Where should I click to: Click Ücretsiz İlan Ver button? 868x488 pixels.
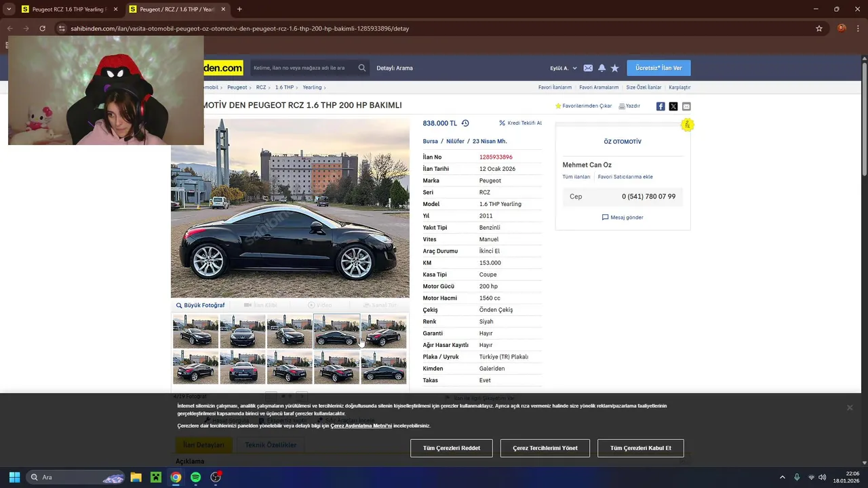click(658, 68)
